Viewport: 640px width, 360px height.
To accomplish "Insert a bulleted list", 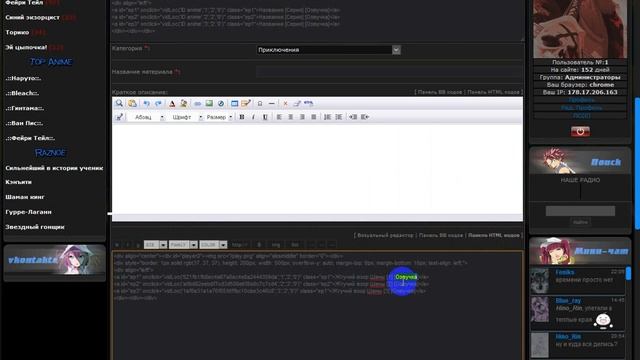I will click(x=339, y=117).
